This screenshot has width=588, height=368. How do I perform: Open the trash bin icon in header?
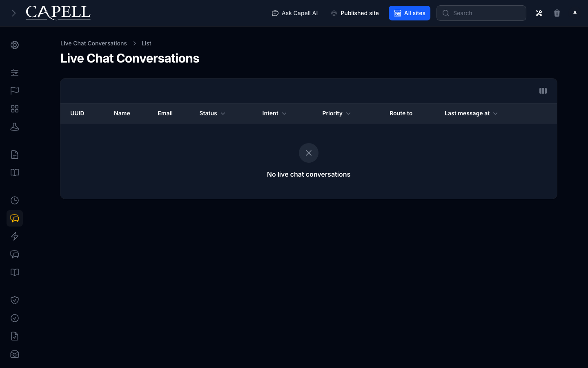557,13
